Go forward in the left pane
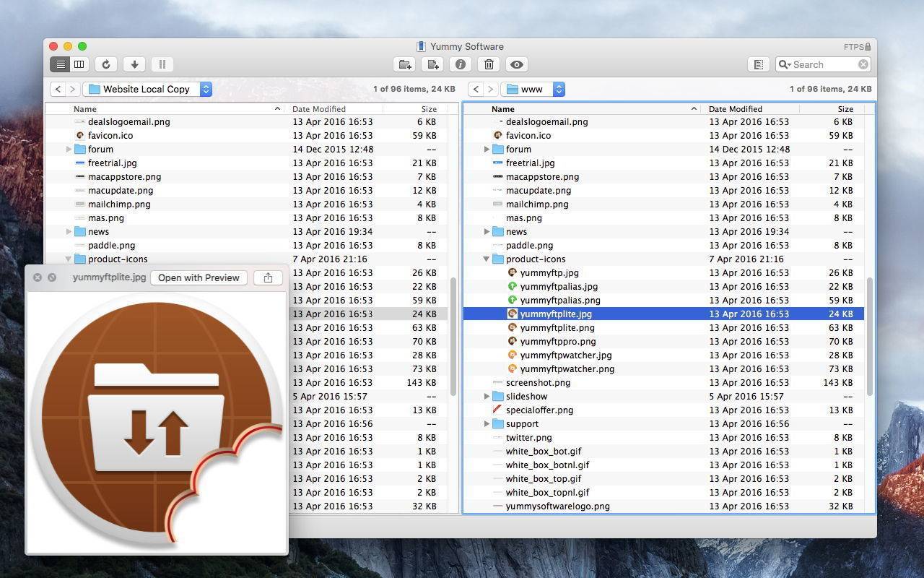The width and height of the screenshot is (924, 578). click(x=72, y=89)
